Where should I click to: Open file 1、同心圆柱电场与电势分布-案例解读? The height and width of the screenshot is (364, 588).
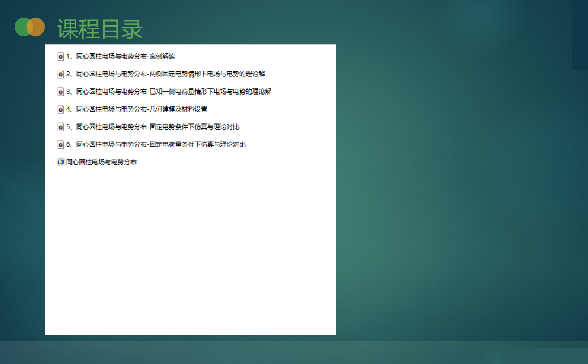coord(121,56)
